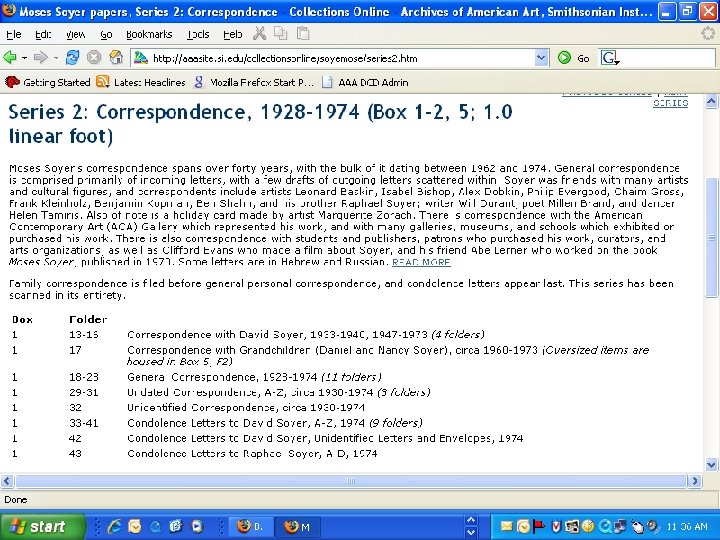Open the Help menu
Image resolution: width=720 pixels, height=540 pixels.
coord(232,34)
